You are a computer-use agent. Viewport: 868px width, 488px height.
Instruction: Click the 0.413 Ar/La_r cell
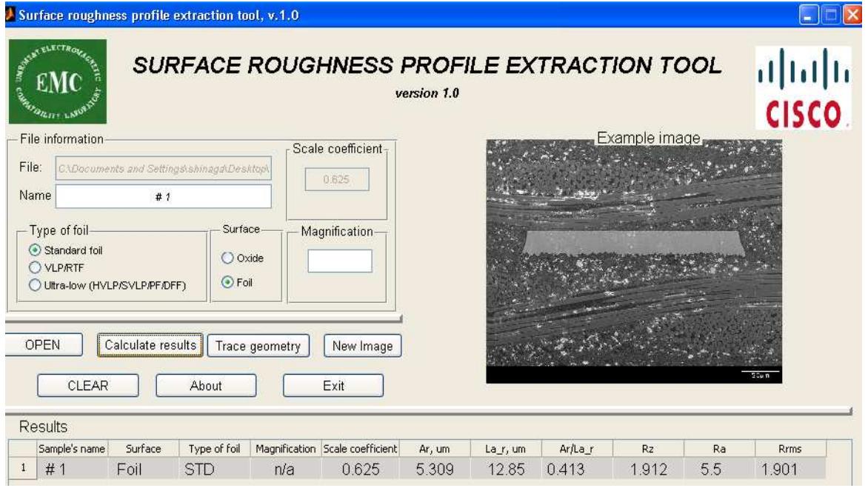tap(576, 469)
